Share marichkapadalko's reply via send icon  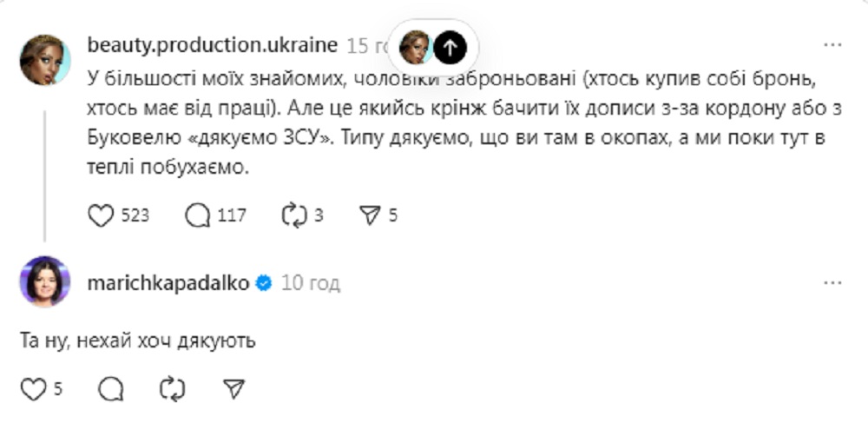(x=233, y=389)
